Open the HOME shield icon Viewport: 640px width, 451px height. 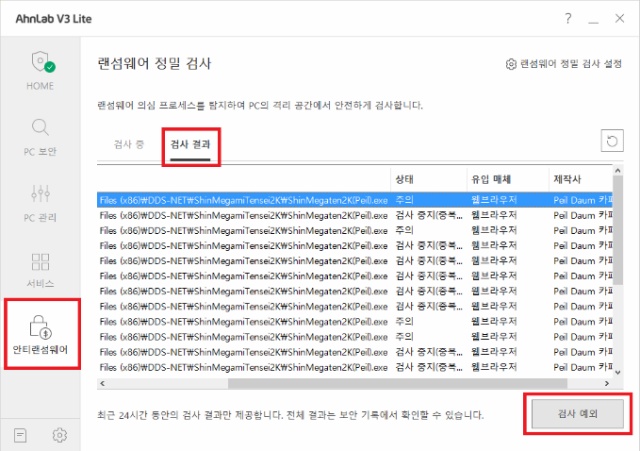42,62
